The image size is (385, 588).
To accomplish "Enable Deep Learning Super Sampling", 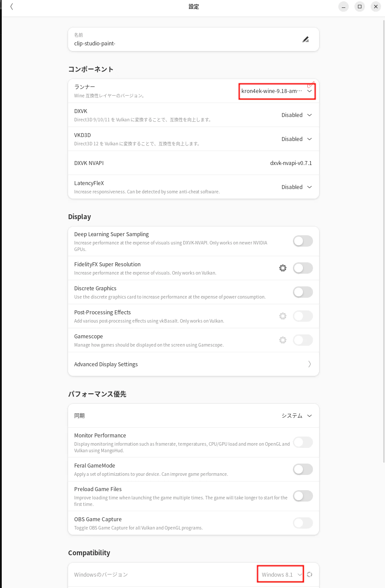I will tap(302, 241).
